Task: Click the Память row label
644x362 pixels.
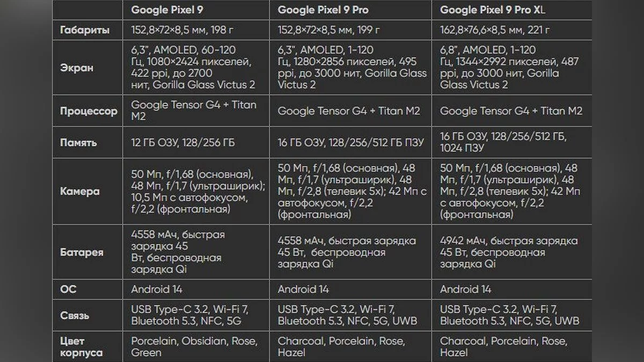Action: point(78,143)
